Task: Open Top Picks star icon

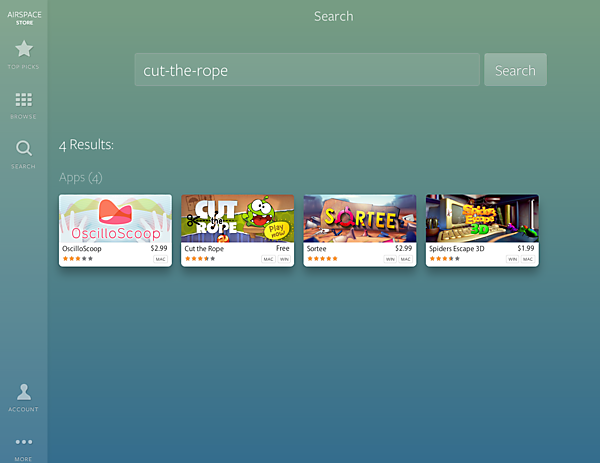Action: 24,49
